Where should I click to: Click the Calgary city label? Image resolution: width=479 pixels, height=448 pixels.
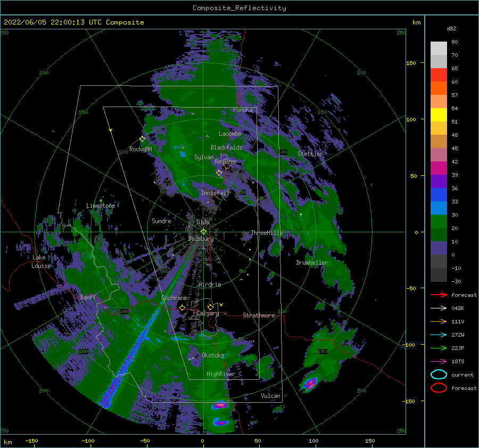pyautogui.click(x=208, y=313)
